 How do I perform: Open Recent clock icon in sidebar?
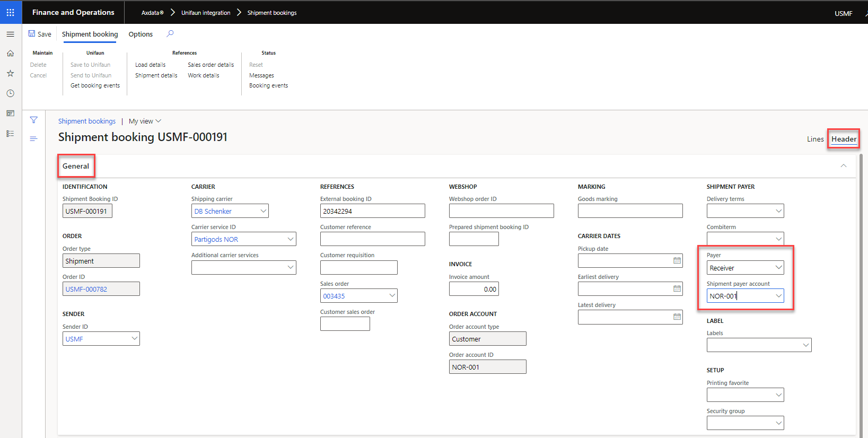coord(10,93)
